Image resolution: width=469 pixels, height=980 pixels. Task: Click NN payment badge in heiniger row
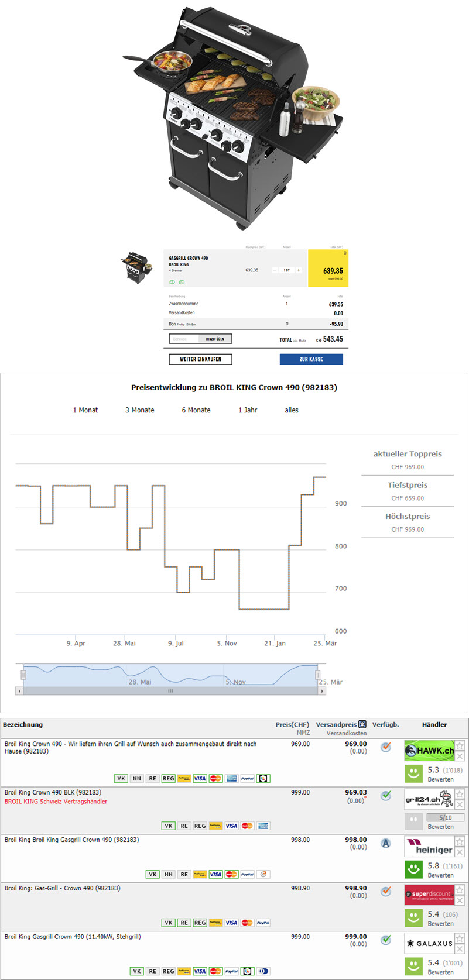pos(169,874)
